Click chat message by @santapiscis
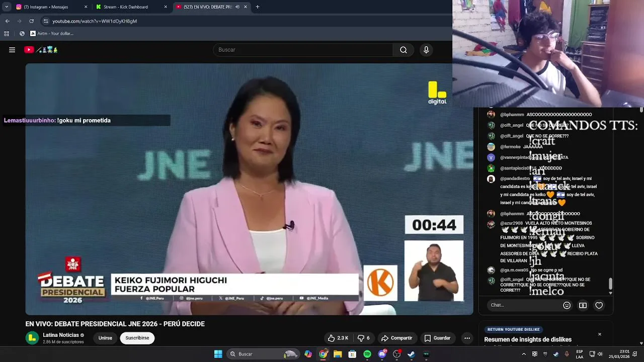644x362 pixels. (524, 168)
